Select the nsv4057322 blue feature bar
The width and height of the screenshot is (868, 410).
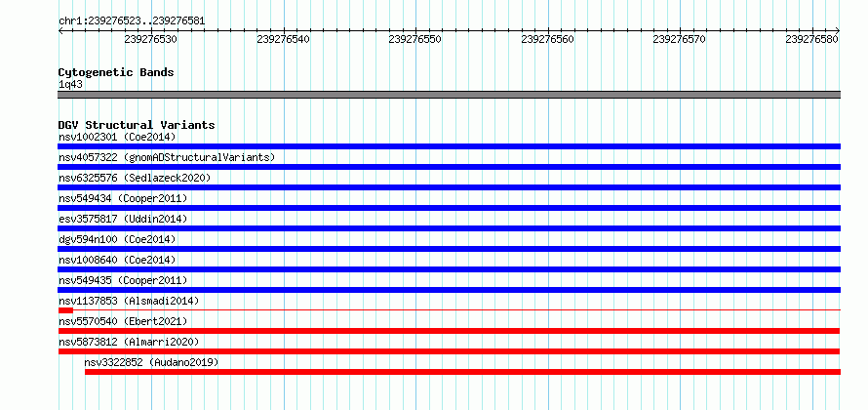(449, 167)
